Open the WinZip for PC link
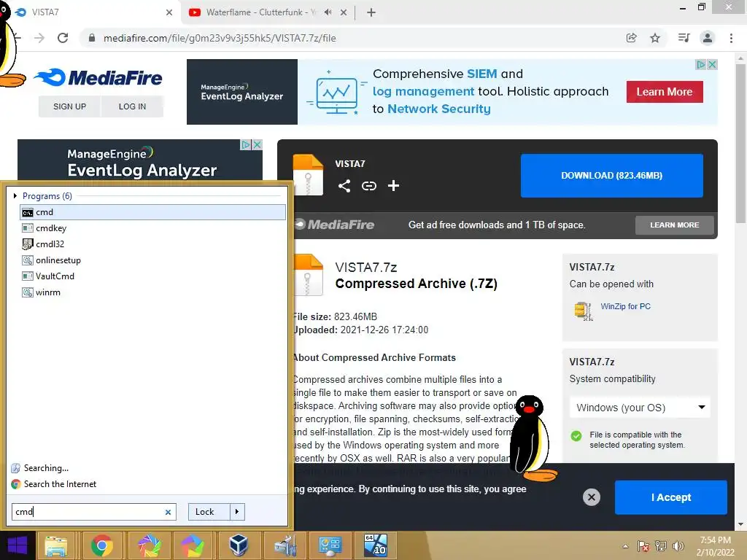This screenshot has height=560, width=747. (x=625, y=306)
